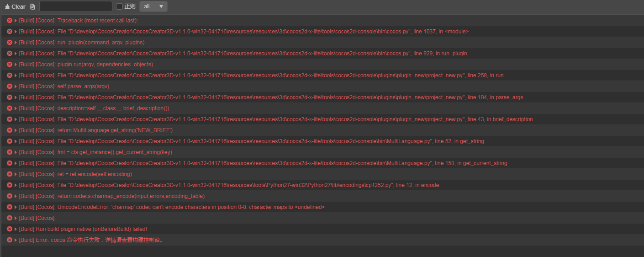Enable the 正则 regex checkbox
The image size is (644, 257).
point(120,6)
